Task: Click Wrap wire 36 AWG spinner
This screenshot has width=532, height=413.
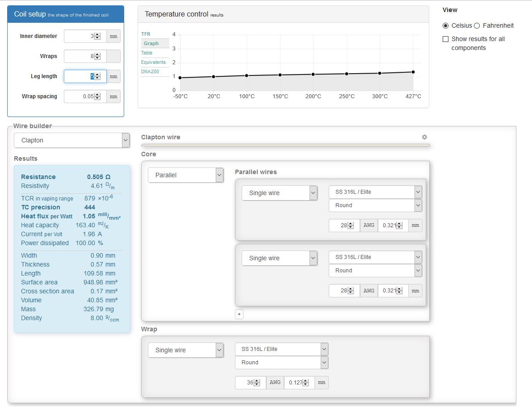Action: [x=257, y=383]
